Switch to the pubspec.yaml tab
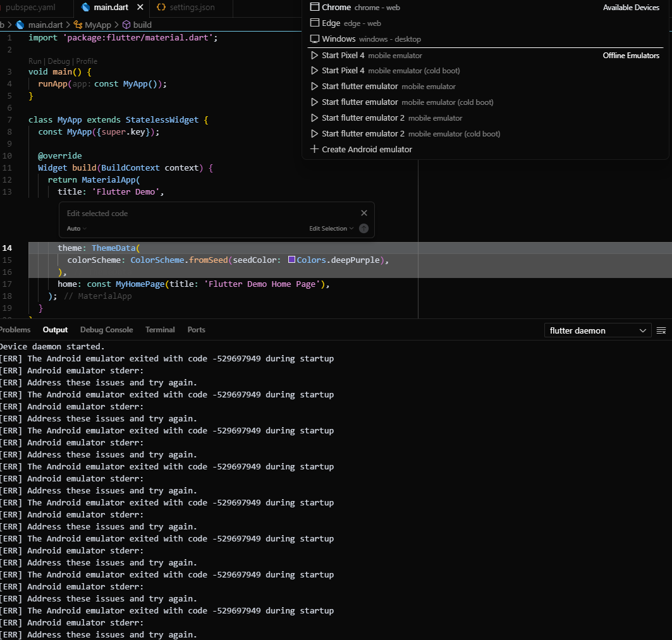Screen dimensions: 672x640 click(x=30, y=8)
